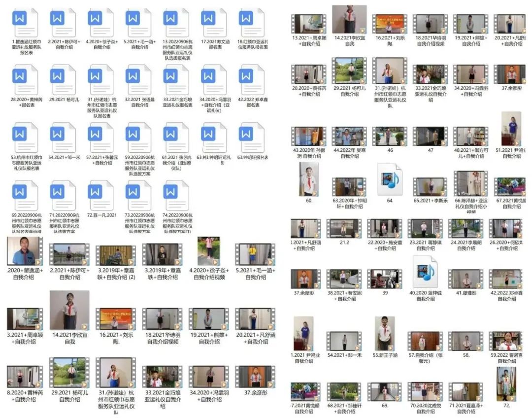The image size is (532, 418).
Task: Open the 55.新王子涵 video thumbnail
Action: tap(384, 333)
